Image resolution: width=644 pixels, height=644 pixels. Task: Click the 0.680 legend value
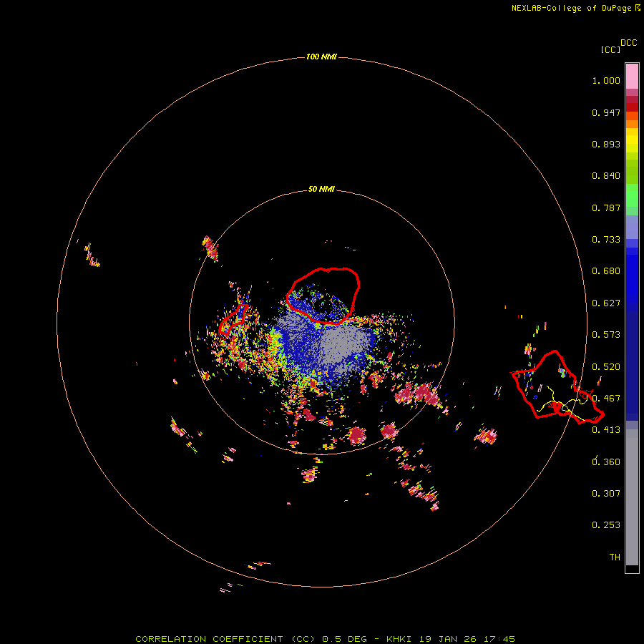click(x=606, y=271)
